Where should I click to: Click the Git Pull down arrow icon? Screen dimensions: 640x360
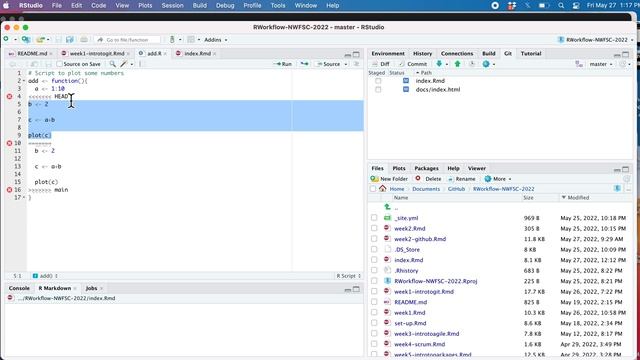tap(439, 64)
